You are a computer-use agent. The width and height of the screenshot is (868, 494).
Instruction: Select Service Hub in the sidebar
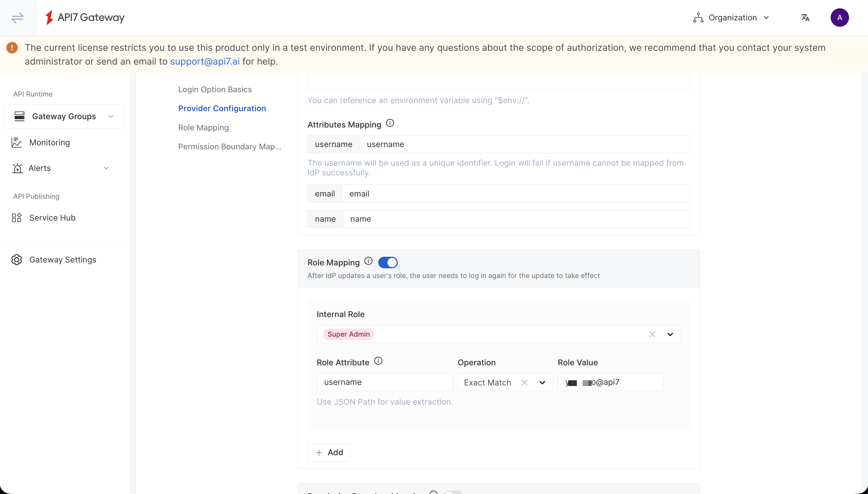tap(52, 217)
